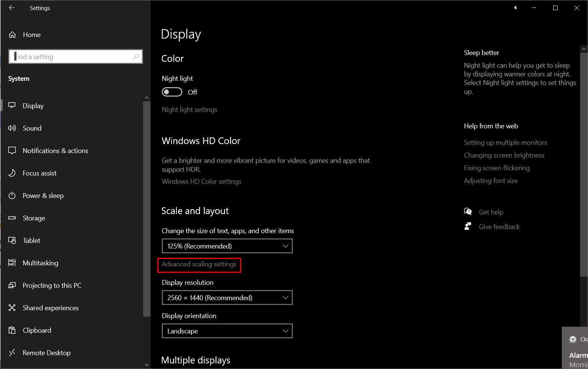Click the Power & sleep icon
This screenshot has height=369, width=588.
click(x=12, y=195)
